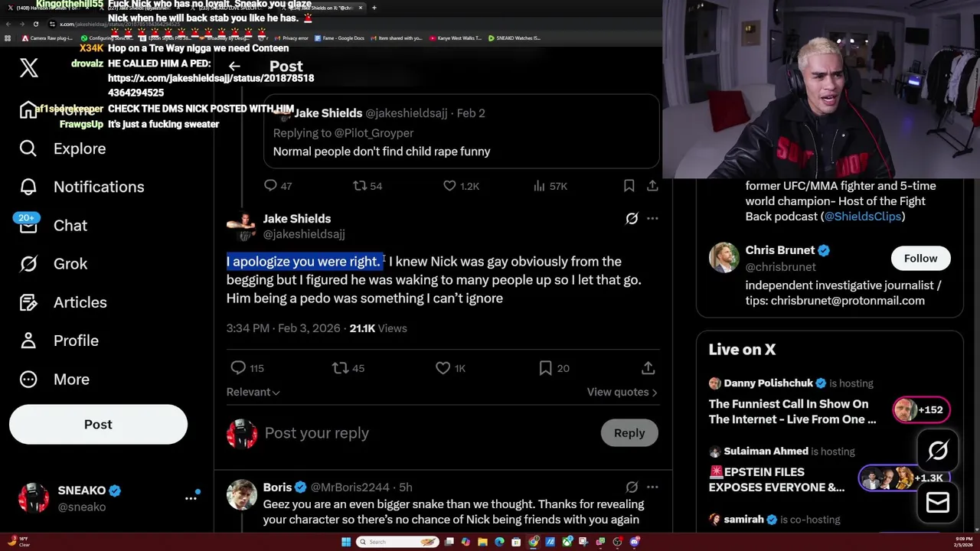Image resolution: width=980 pixels, height=551 pixels.
Task: Click the back arrow beside Post header
Action: point(234,67)
